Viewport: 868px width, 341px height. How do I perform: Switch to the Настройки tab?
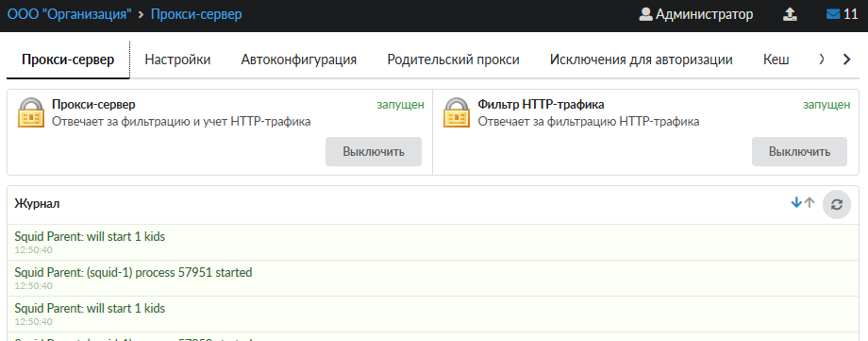coord(177,60)
